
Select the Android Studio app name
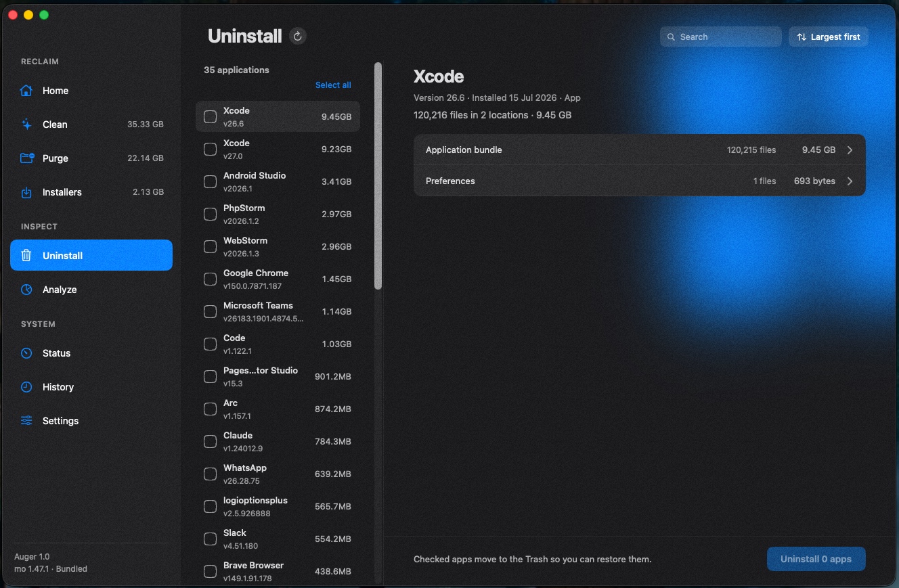(255, 175)
